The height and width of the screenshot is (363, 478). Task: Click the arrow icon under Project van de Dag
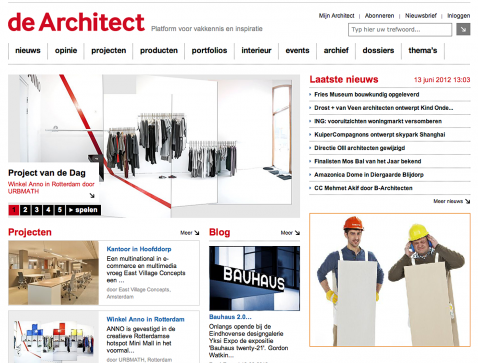coord(92,196)
